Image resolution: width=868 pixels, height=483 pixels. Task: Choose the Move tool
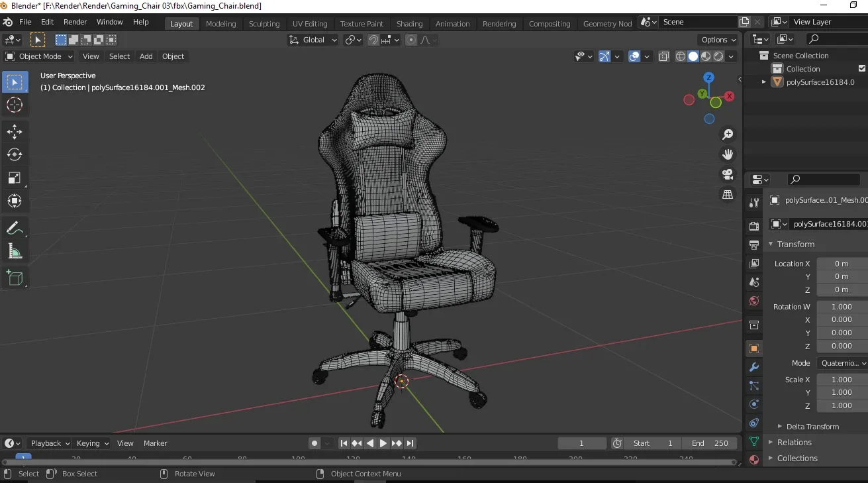coord(15,132)
